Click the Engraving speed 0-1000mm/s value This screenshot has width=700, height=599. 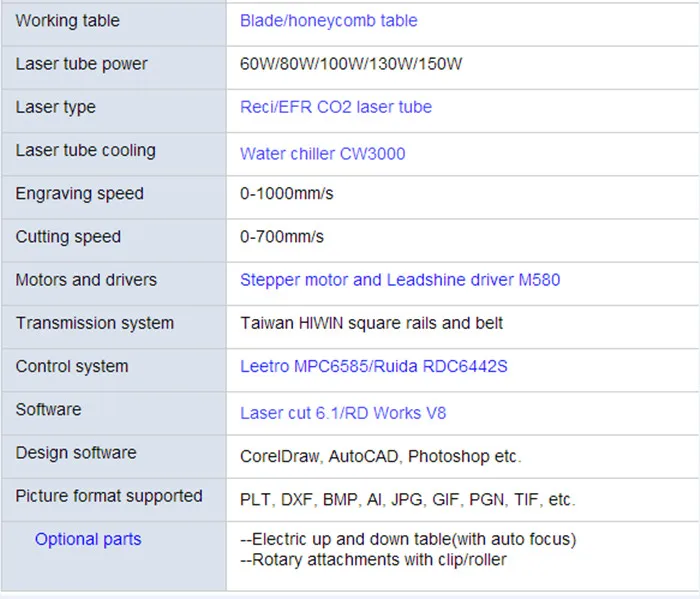click(x=287, y=194)
